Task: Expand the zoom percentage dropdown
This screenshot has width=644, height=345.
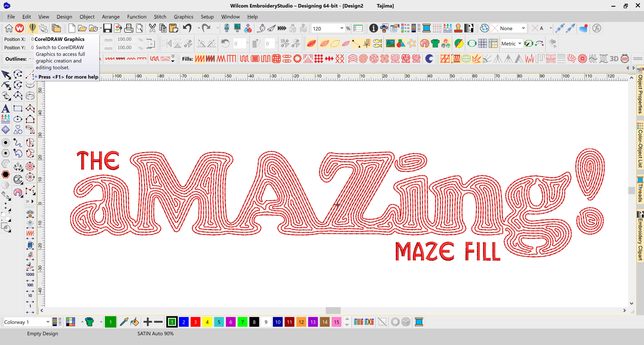Action: click(342, 28)
